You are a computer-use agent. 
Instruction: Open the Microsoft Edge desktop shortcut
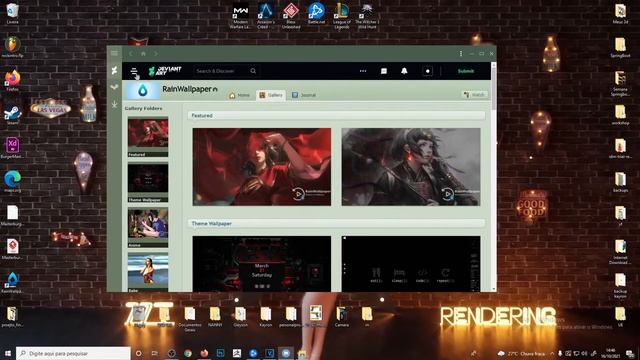[12, 181]
